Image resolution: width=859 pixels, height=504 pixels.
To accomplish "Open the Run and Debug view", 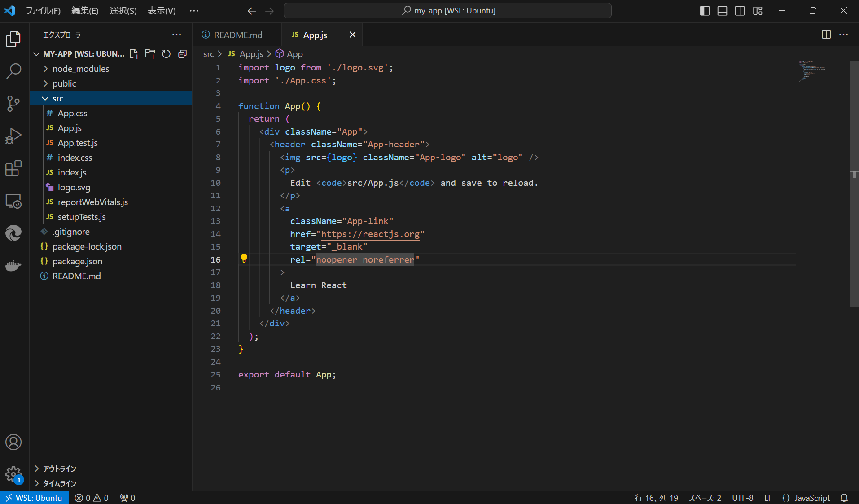I will click(13, 136).
